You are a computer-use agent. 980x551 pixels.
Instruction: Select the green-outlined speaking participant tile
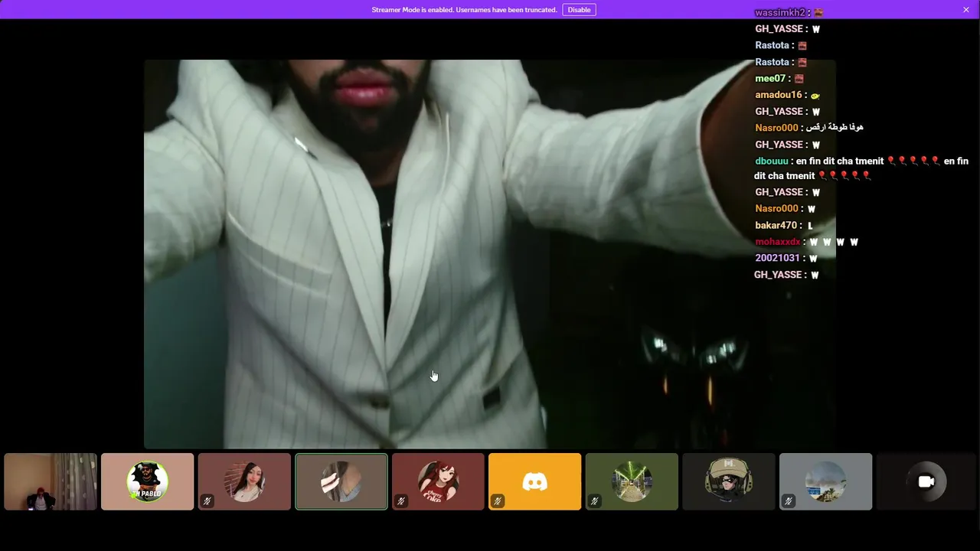(x=341, y=481)
